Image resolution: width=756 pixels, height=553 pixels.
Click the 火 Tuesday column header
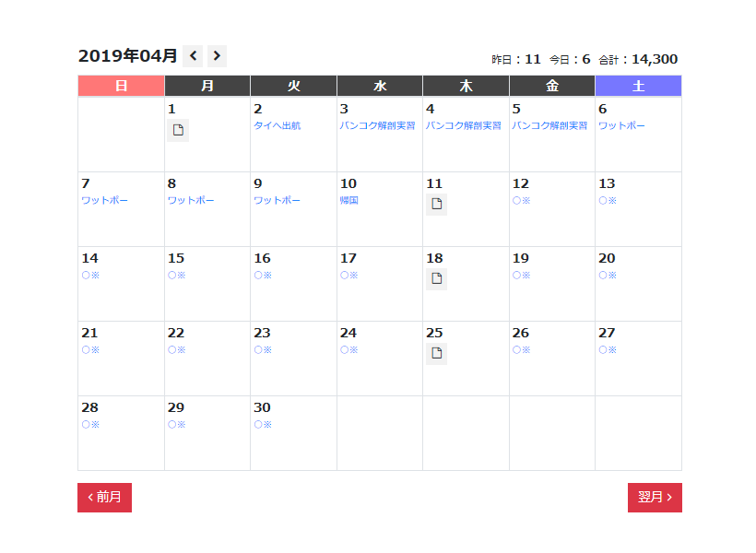293,86
